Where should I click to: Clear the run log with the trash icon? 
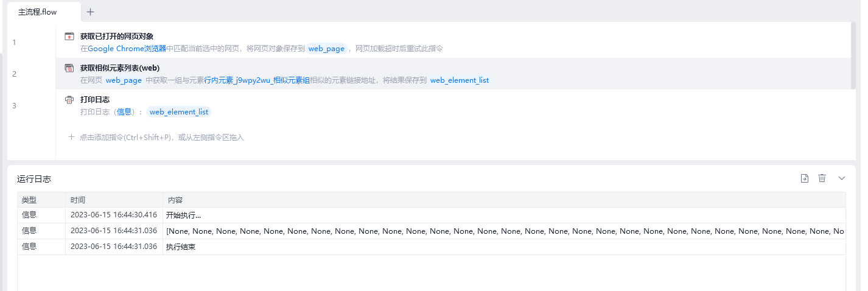coord(822,178)
